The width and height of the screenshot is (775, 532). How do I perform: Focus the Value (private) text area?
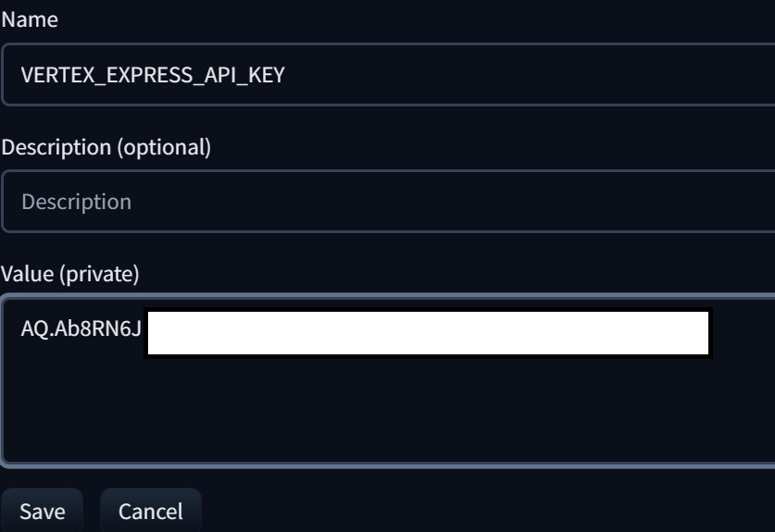[389, 407]
